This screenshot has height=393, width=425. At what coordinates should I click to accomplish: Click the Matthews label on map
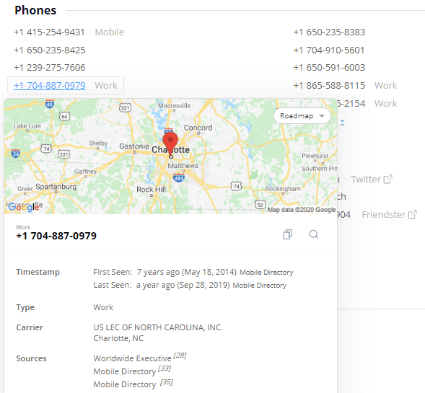point(183,166)
